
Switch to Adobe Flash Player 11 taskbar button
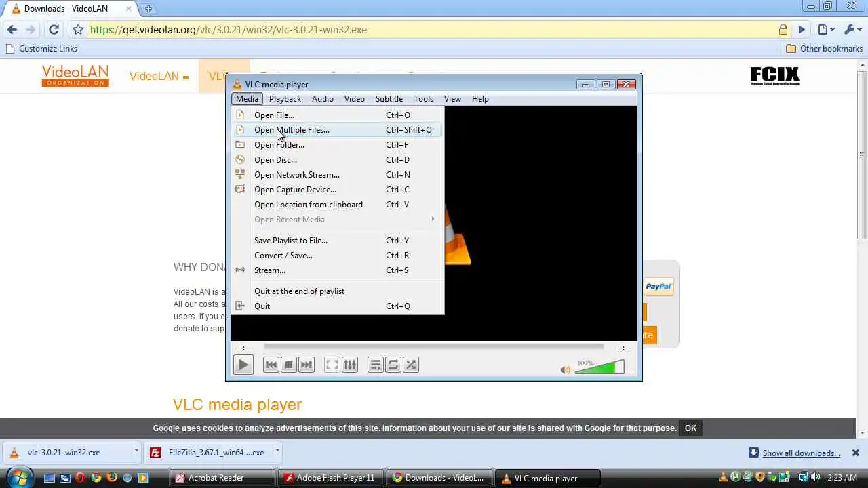[x=331, y=478]
